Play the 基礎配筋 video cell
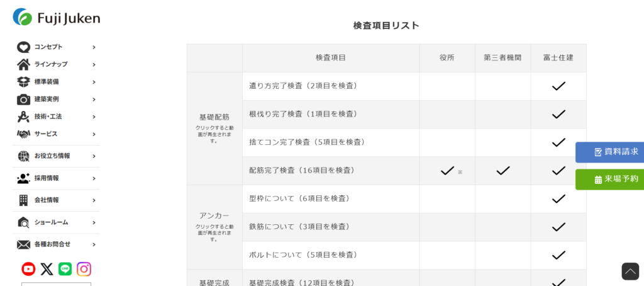 click(214, 128)
